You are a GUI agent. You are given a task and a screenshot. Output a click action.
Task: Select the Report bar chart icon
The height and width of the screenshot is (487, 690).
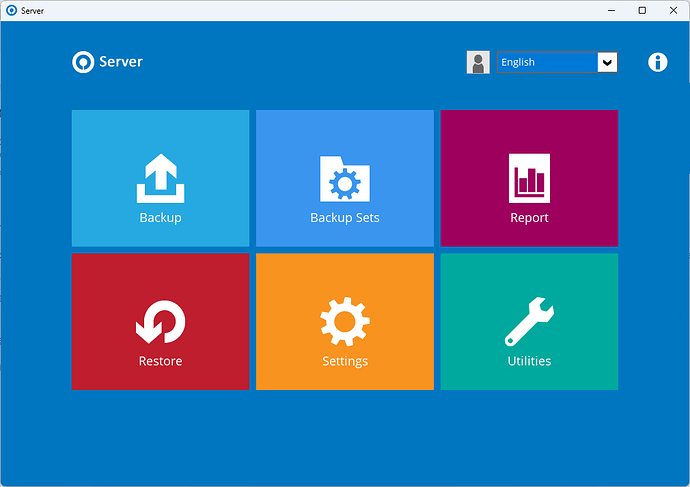529,179
